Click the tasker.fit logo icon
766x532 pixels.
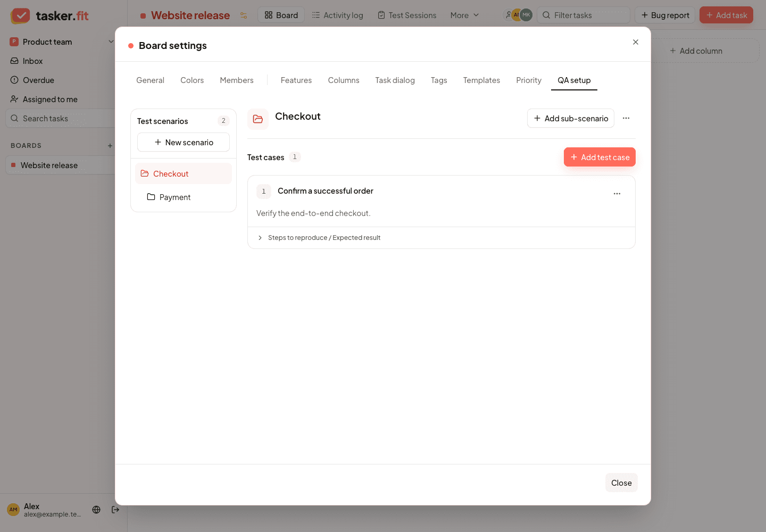click(21, 15)
